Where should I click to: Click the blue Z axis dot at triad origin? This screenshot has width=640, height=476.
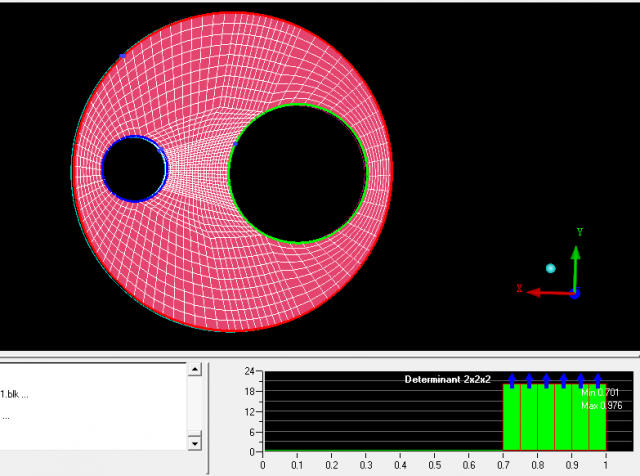[575, 294]
